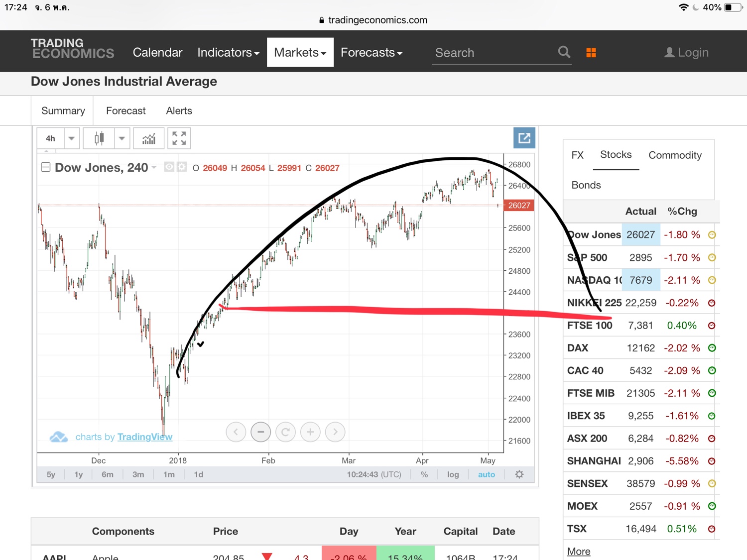Screen dimensions: 747x560
Task: Click the More link under stocks list
Action: point(579,551)
